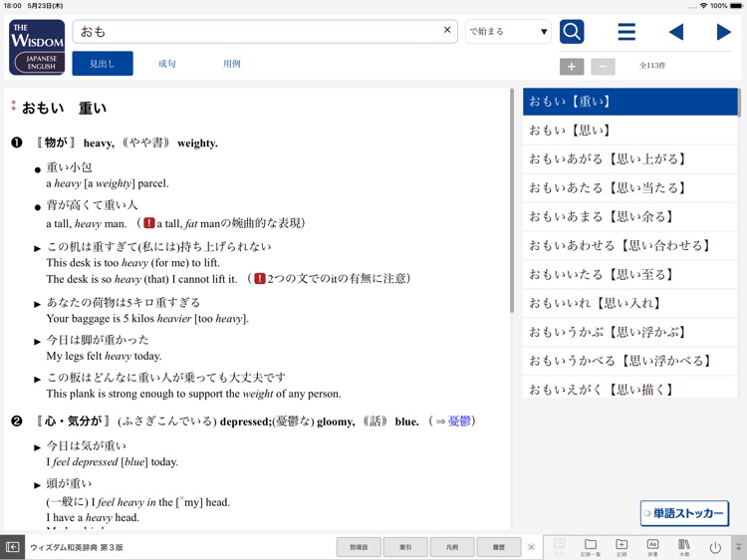The image size is (747, 560).
Task: Click the sense number ❶ marker
Action: pyautogui.click(x=17, y=142)
